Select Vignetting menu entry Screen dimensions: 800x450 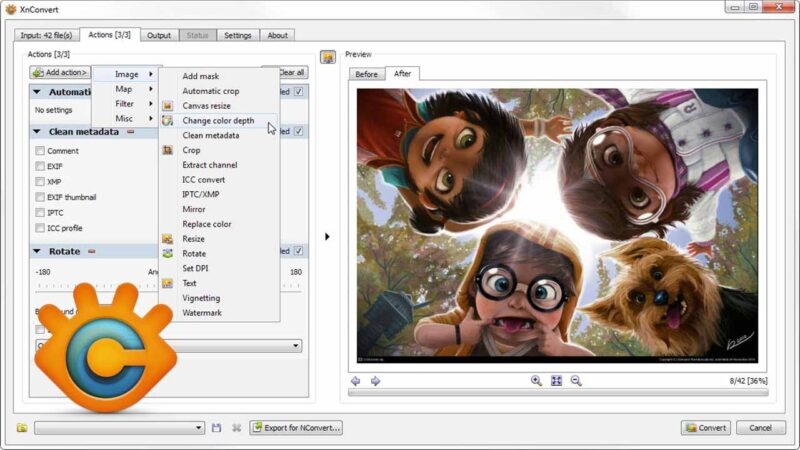[x=201, y=298]
